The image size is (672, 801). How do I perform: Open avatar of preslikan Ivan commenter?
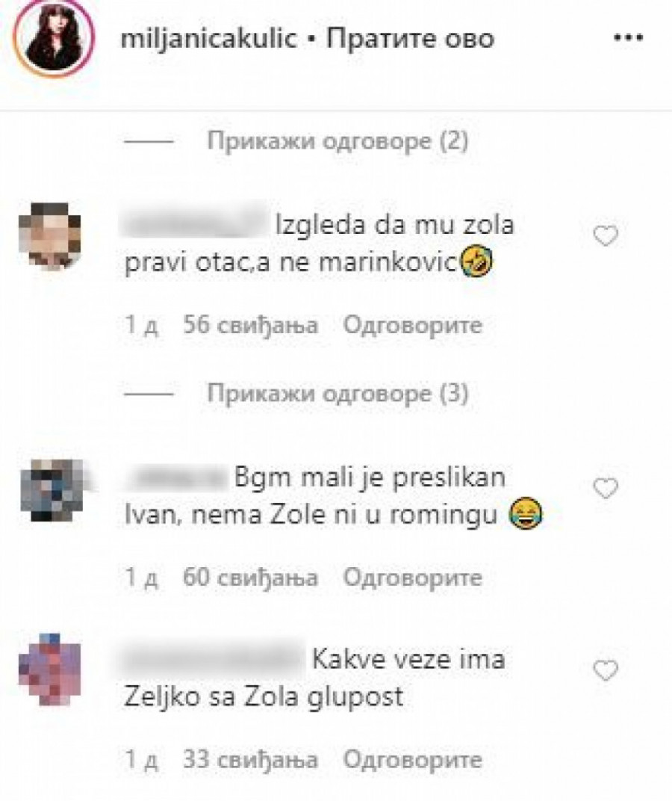(52, 490)
